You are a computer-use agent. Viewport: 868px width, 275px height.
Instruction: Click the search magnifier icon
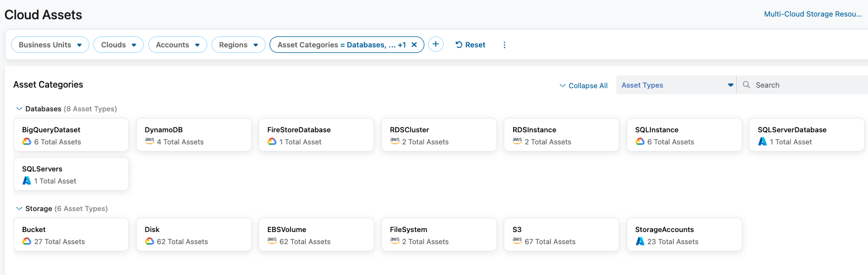[x=746, y=85]
